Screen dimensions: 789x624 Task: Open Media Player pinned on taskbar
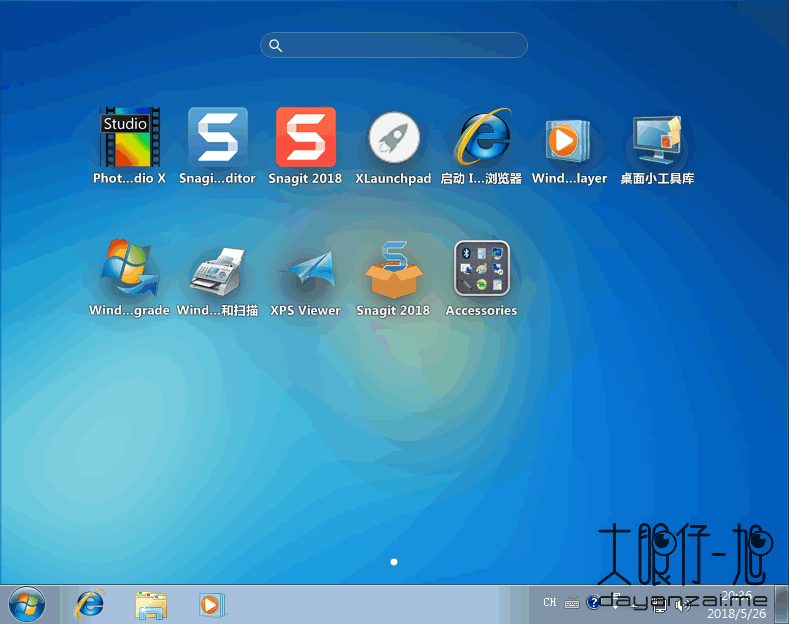pyautogui.click(x=212, y=604)
